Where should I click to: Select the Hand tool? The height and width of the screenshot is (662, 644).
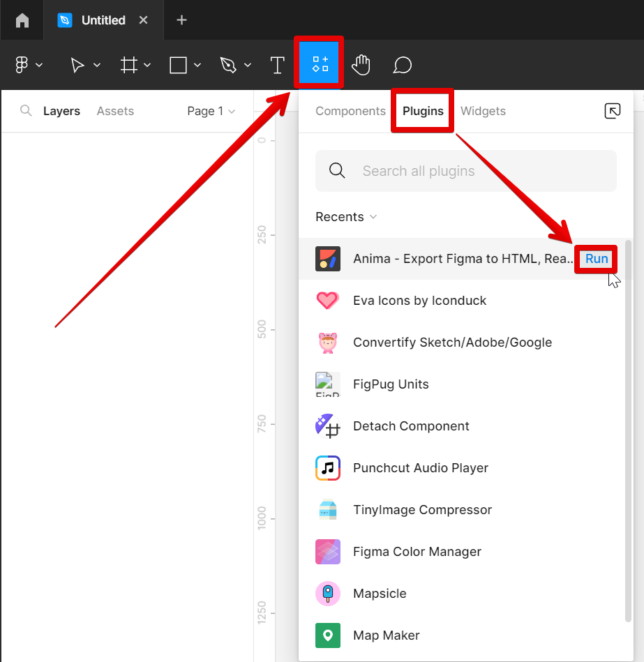[x=361, y=65]
